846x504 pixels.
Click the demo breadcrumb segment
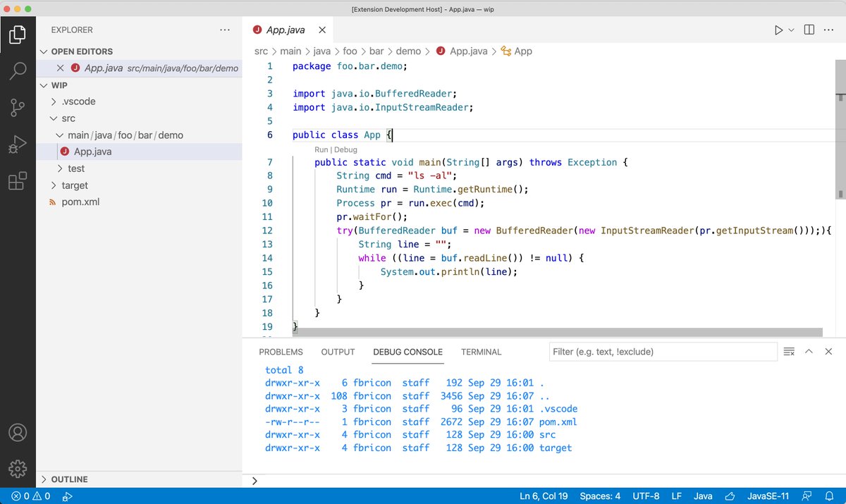(x=408, y=51)
